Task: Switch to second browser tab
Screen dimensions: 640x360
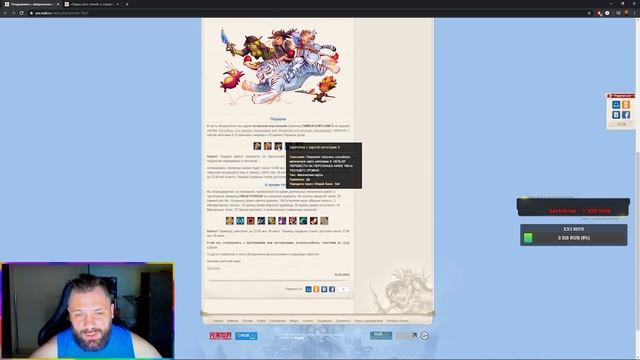Action: point(91,4)
